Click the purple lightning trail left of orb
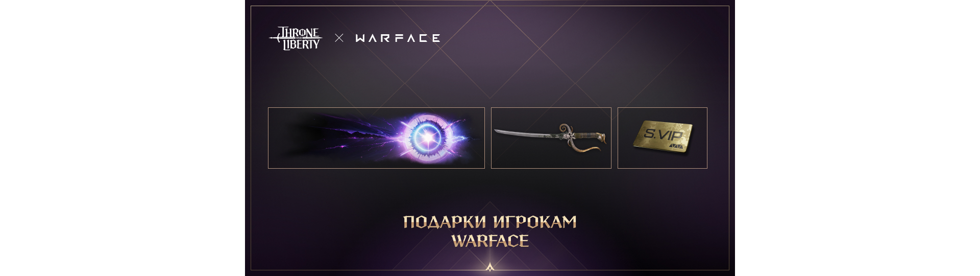 [x=357, y=137]
